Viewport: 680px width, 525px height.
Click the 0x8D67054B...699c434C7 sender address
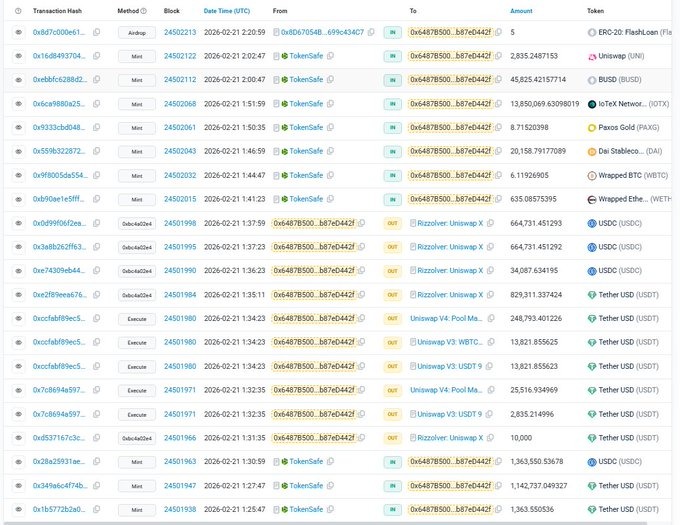click(322, 32)
